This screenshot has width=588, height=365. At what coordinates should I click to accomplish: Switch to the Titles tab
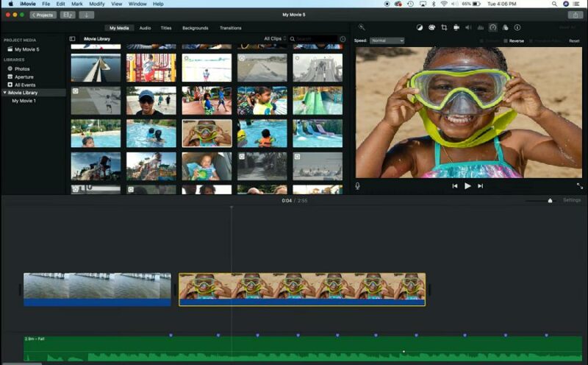coord(166,28)
